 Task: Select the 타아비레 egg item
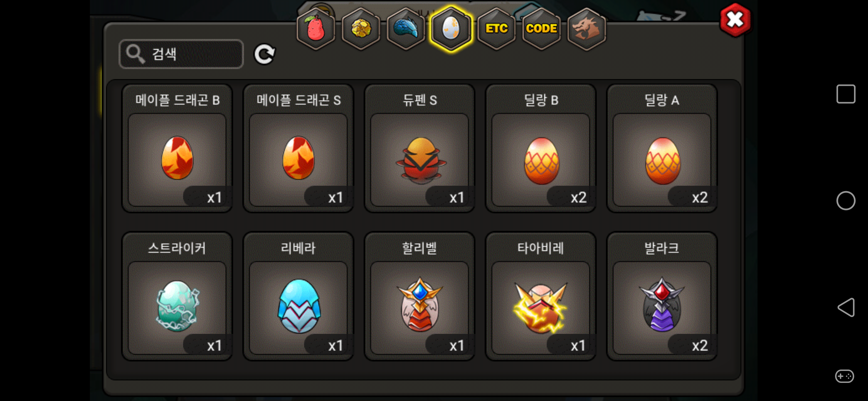coord(541,296)
